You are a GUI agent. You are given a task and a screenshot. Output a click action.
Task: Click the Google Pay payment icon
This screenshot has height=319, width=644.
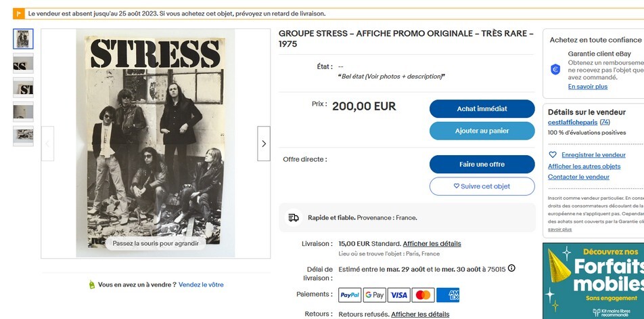pyautogui.click(x=374, y=295)
